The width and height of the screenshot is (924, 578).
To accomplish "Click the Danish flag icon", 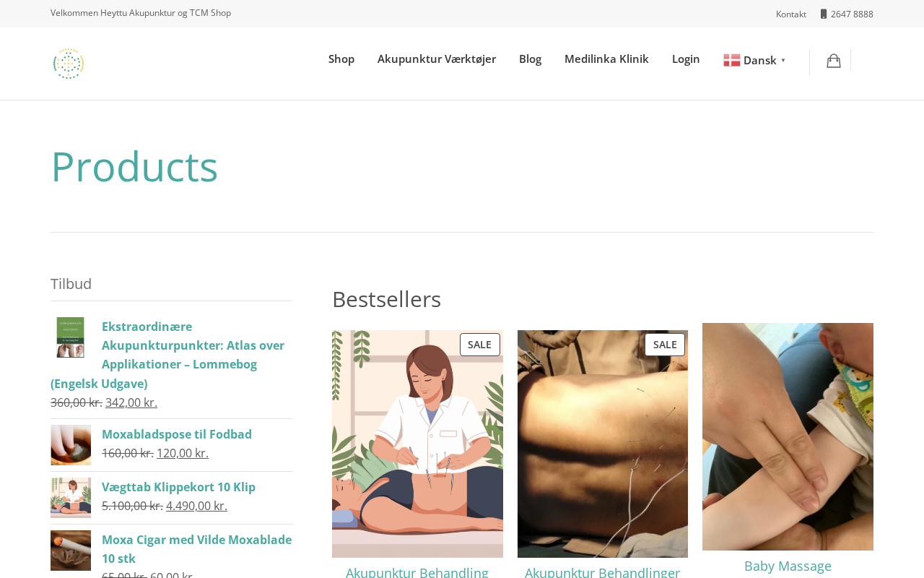I will (x=732, y=61).
